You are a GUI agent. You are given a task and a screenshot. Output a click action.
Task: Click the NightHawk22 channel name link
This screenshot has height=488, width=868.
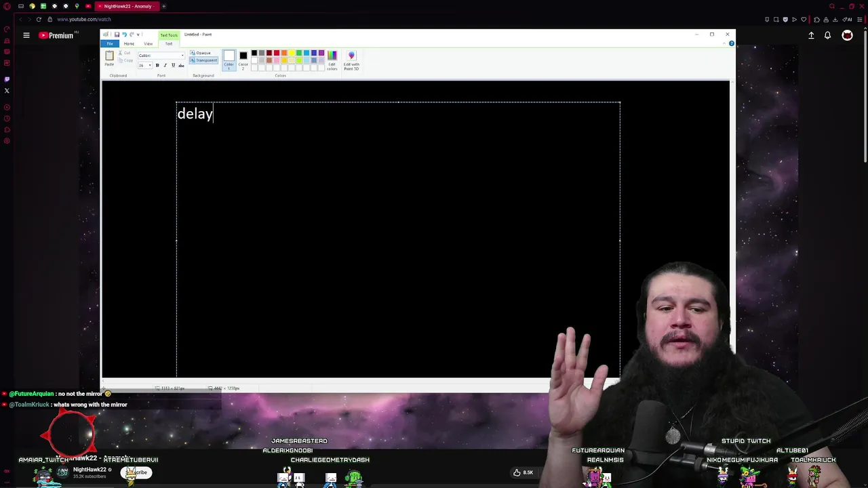click(x=90, y=469)
